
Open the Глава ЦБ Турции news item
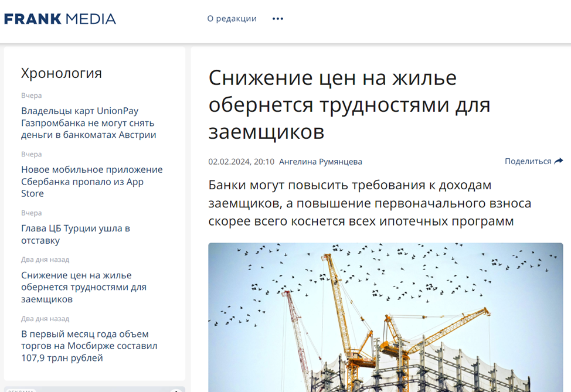pyautogui.click(x=76, y=234)
